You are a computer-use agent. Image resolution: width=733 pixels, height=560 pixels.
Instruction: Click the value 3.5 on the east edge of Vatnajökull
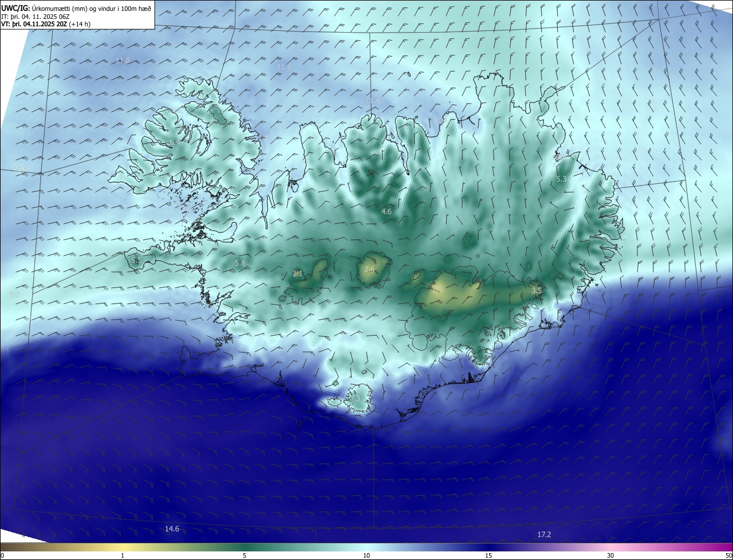(537, 291)
